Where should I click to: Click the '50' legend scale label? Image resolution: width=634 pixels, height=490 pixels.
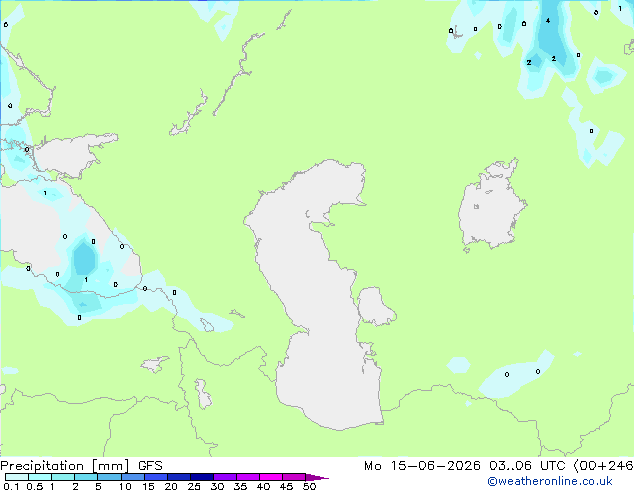tap(309, 486)
